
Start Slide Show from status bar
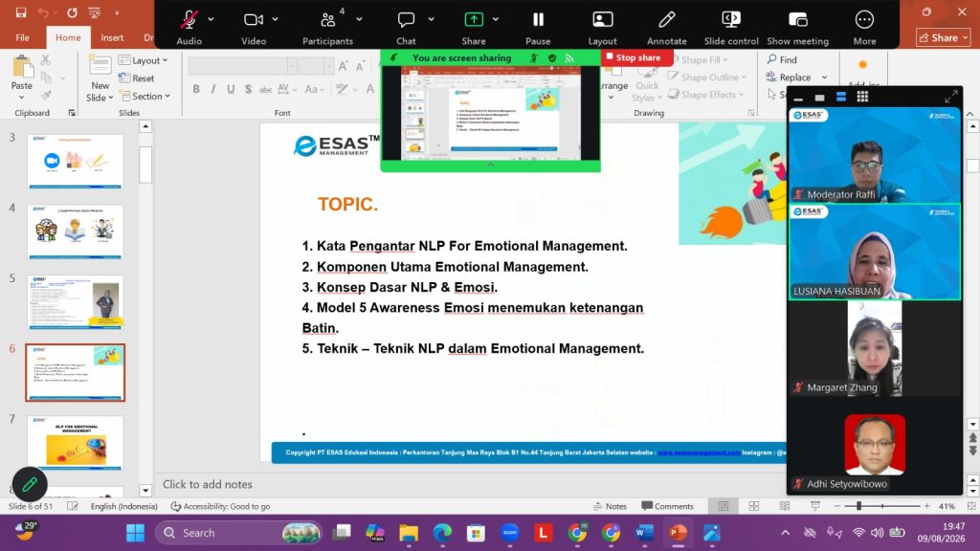point(815,506)
